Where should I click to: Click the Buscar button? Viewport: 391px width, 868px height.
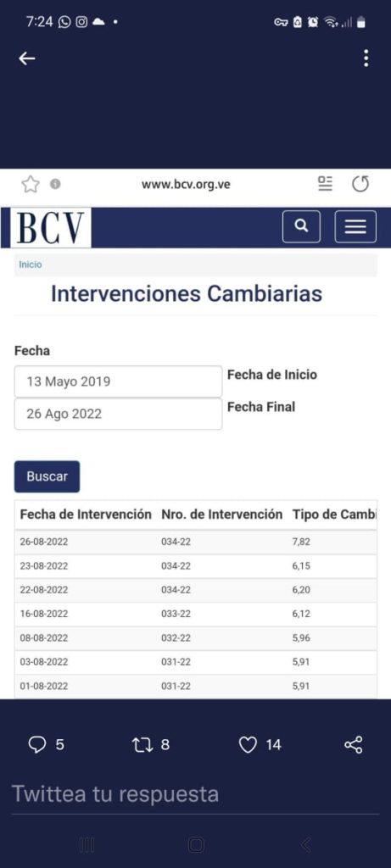pos(47,476)
